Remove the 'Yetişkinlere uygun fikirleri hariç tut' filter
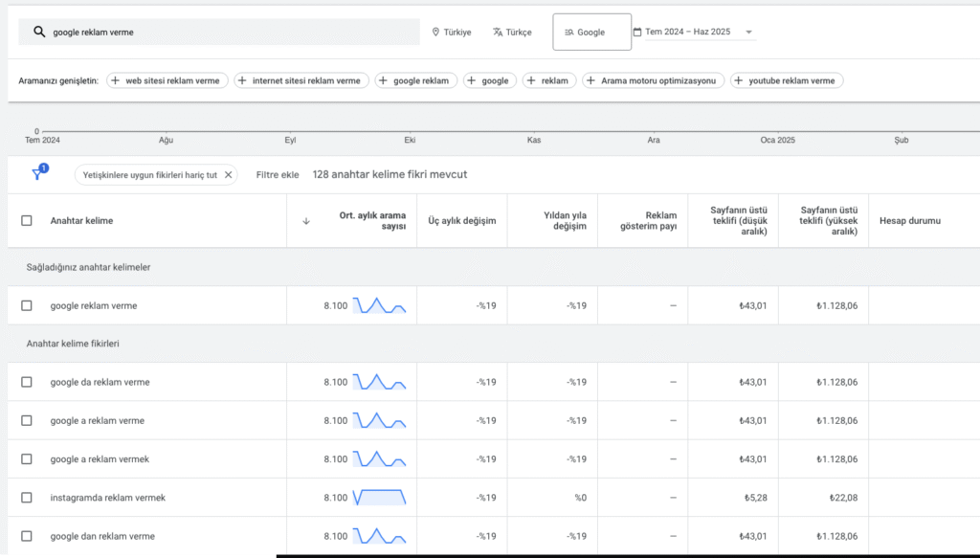This screenshot has height=558, width=980. (228, 174)
